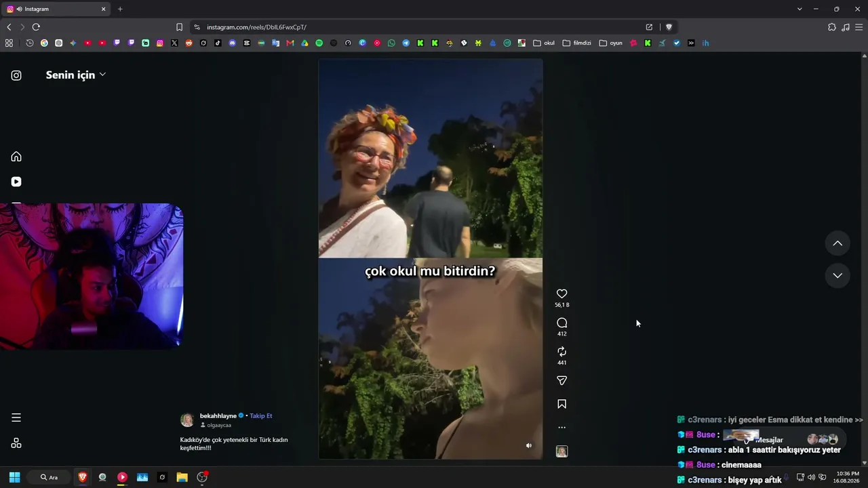
Task: Open the Gmail bookmark
Action: click(x=290, y=43)
